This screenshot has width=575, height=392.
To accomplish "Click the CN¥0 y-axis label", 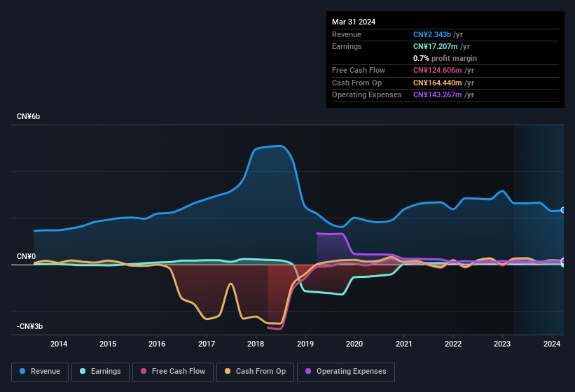I will [x=26, y=256].
